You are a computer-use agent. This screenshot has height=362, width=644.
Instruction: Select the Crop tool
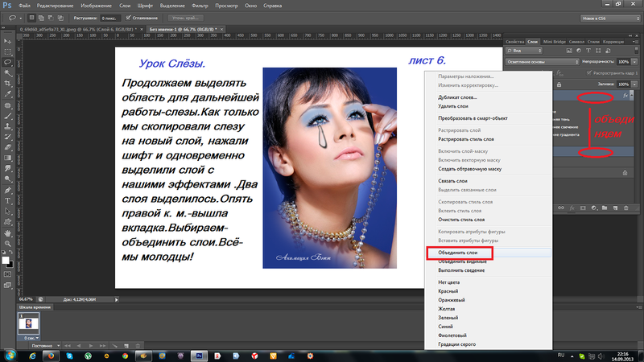click(x=7, y=82)
